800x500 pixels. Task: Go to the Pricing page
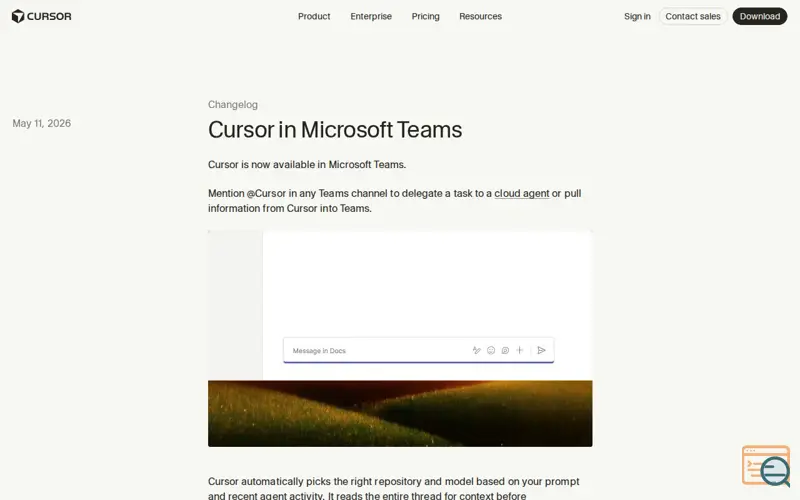click(x=425, y=16)
